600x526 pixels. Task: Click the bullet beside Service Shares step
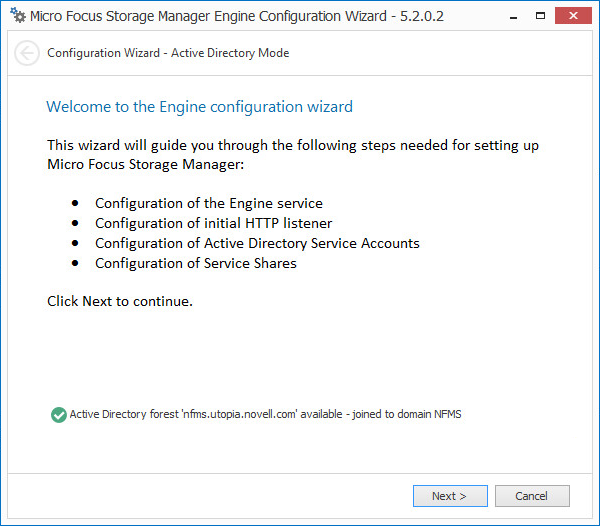(x=75, y=263)
